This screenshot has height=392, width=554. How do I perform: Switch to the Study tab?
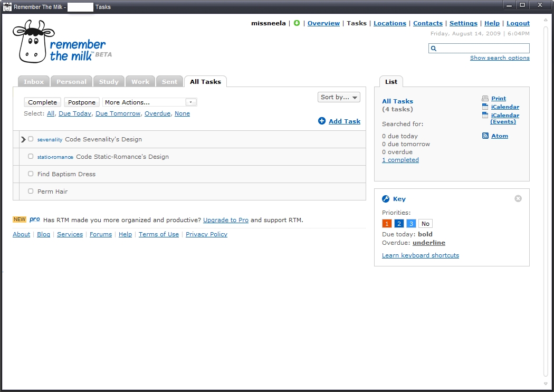point(109,82)
